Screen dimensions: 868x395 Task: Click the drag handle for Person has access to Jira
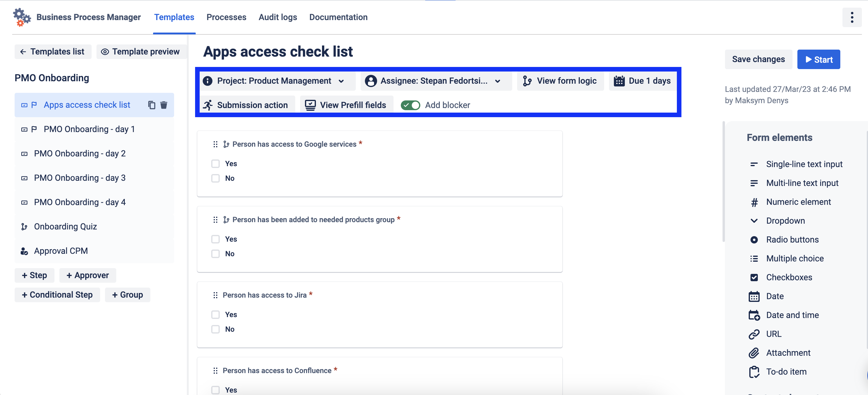click(x=215, y=295)
